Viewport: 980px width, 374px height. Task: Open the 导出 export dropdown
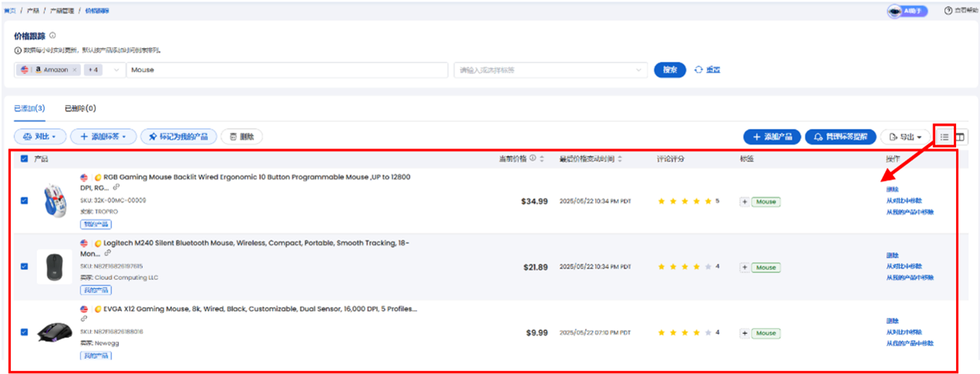pos(906,137)
